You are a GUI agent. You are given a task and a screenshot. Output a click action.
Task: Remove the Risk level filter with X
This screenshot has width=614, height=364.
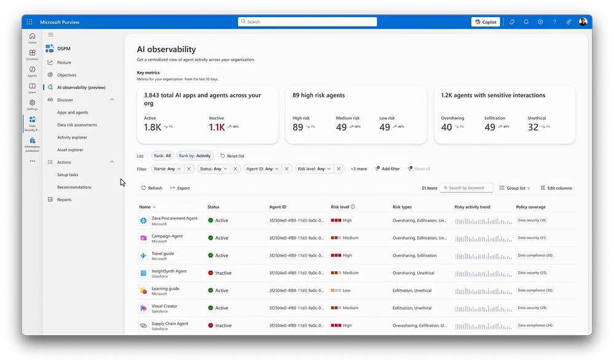(x=339, y=169)
